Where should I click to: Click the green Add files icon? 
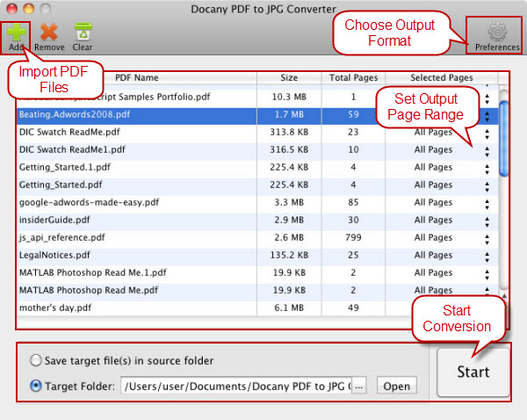pyautogui.click(x=17, y=33)
